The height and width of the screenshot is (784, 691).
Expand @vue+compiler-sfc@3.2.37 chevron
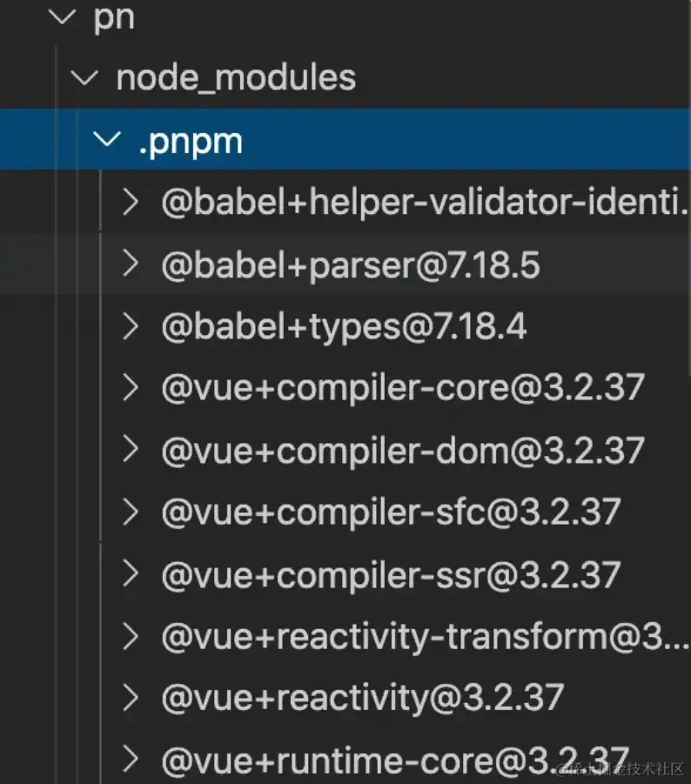pyautogui.click(x=131, y=512)
